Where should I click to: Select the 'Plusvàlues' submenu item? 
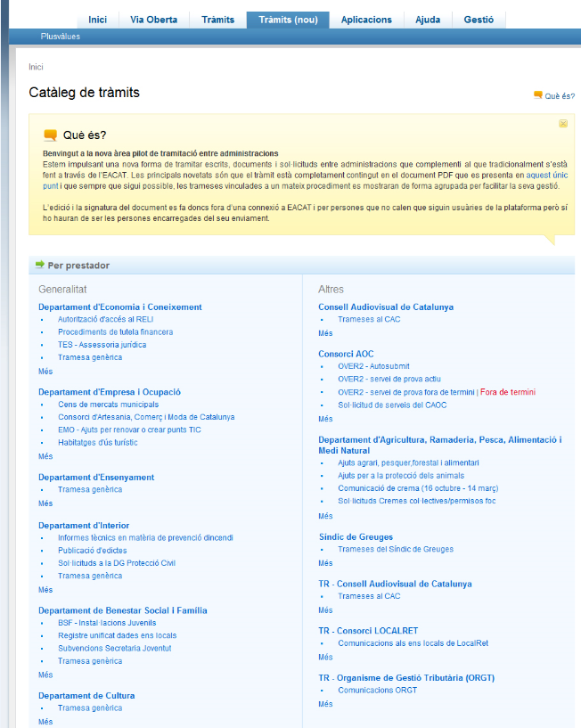tap(61, 37)
